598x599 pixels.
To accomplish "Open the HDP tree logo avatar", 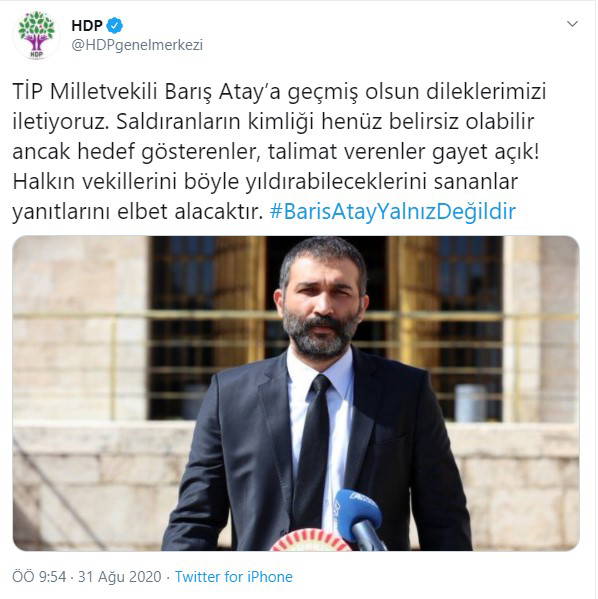I will pos(36,36).
